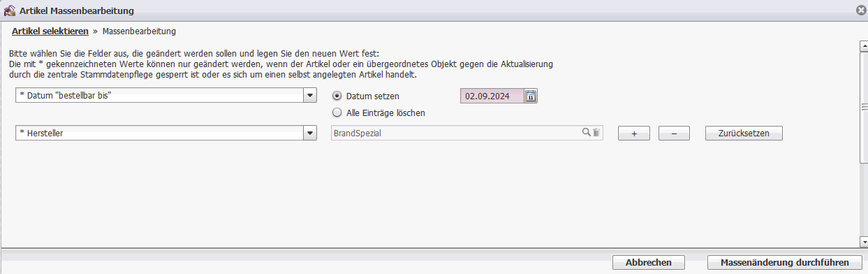The width and height of the screenshot is (868, 274).
Task: Select the Massenbearbeitung breadcrumb step
Action: pos(139,31)
